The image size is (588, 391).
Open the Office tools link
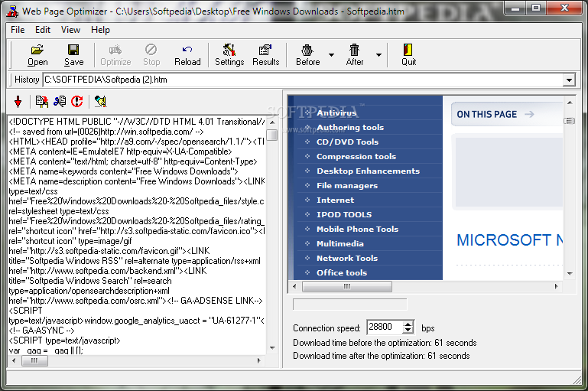(342, 273)
